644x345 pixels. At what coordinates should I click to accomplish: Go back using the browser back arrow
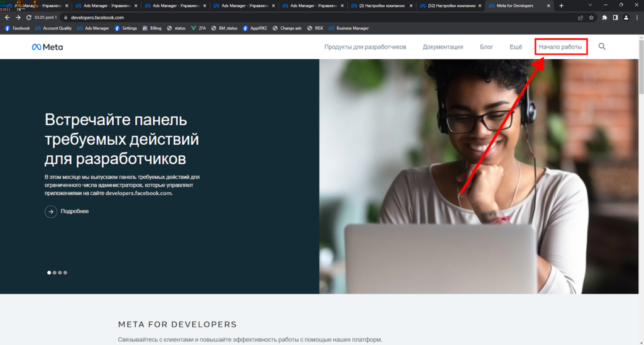click(7, 18)
